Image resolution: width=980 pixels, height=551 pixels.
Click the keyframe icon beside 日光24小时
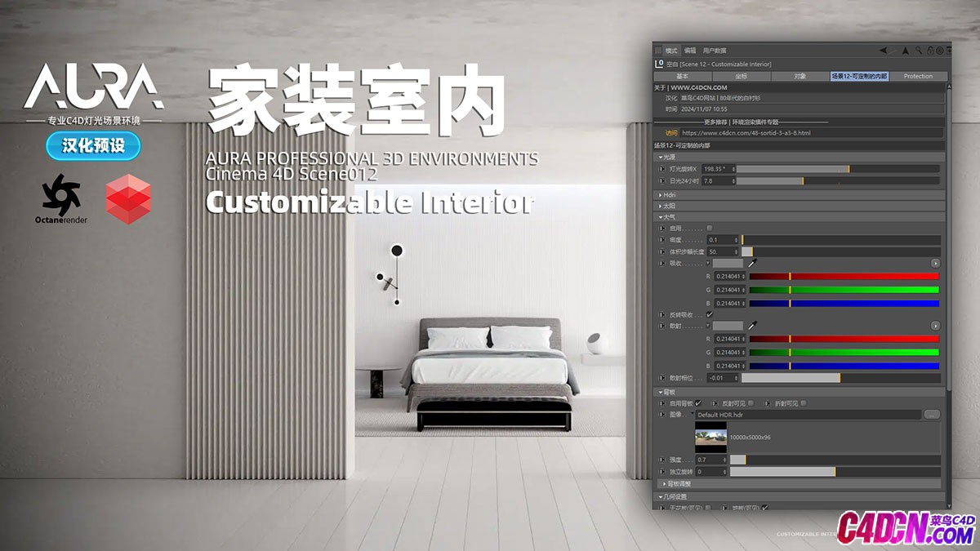click(x=661, y=181)
